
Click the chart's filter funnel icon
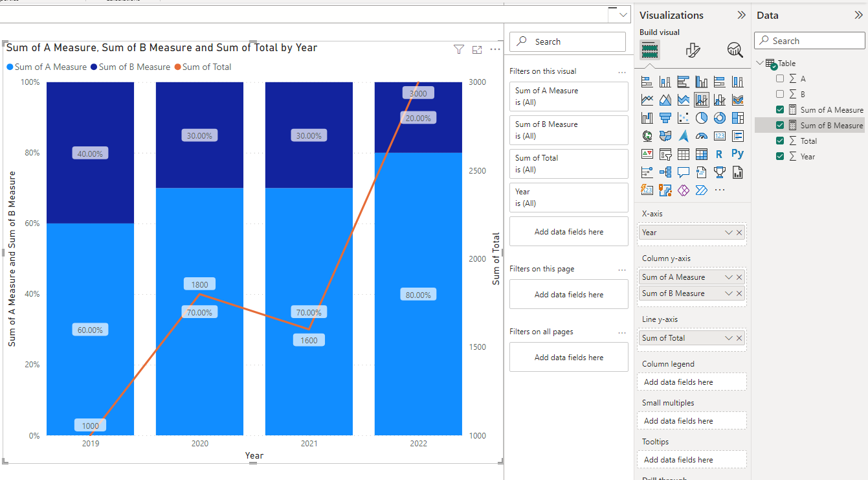(x=459, y=49)
